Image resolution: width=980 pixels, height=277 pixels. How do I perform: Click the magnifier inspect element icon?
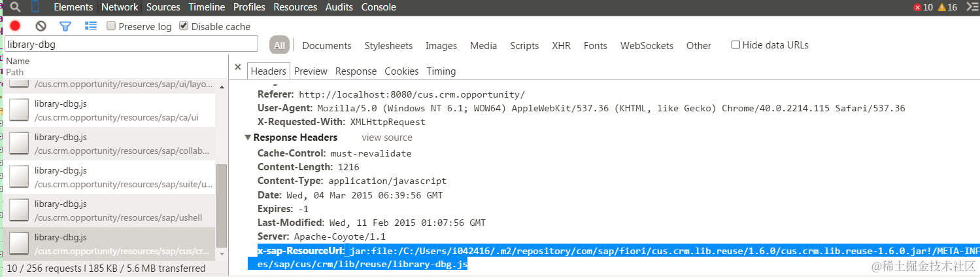16,7
